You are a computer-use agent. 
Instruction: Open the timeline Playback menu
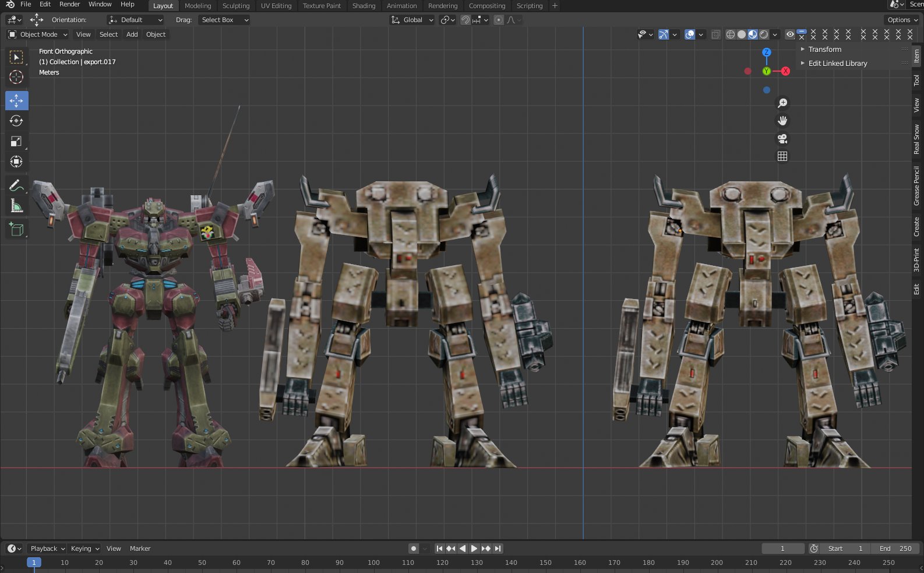tap(47, 549)
